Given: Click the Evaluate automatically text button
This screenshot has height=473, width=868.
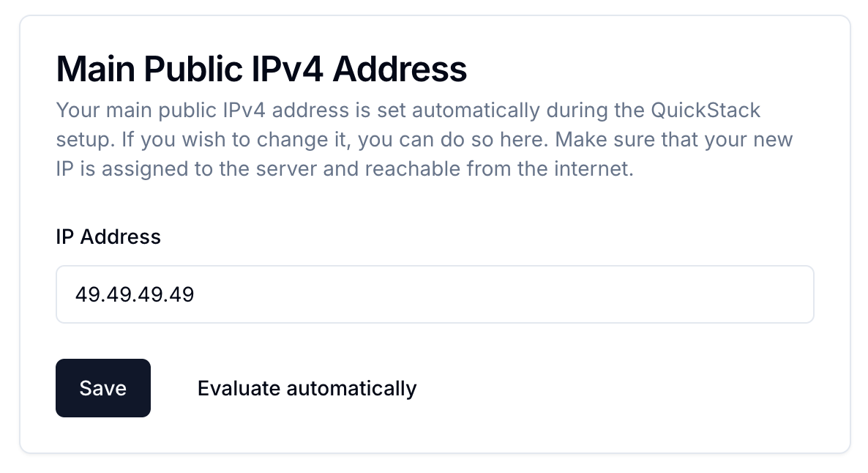Looking at the screenshot, I should 307,388.
